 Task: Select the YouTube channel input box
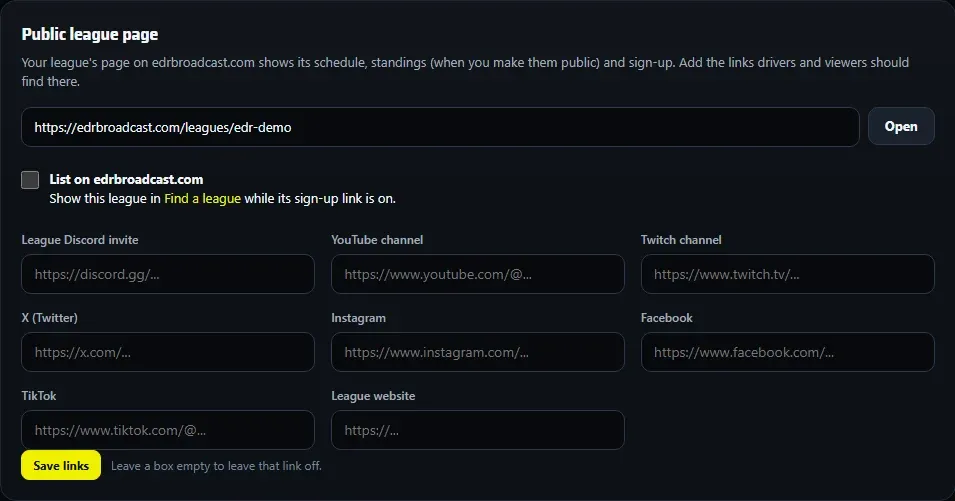478,274
